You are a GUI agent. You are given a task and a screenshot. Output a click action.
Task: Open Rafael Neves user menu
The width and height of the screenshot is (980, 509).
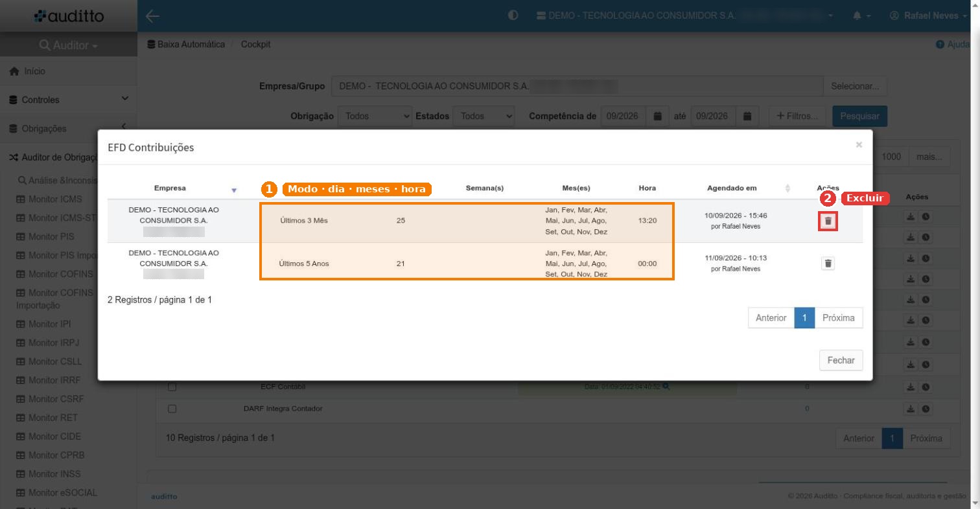click(x=928, y=16)
